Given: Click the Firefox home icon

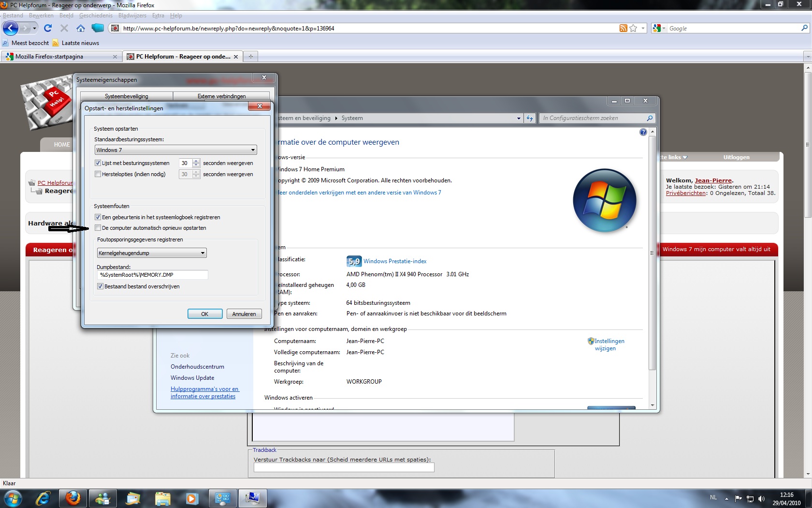Looking at the screenshot, I should (x=81, y=28).
